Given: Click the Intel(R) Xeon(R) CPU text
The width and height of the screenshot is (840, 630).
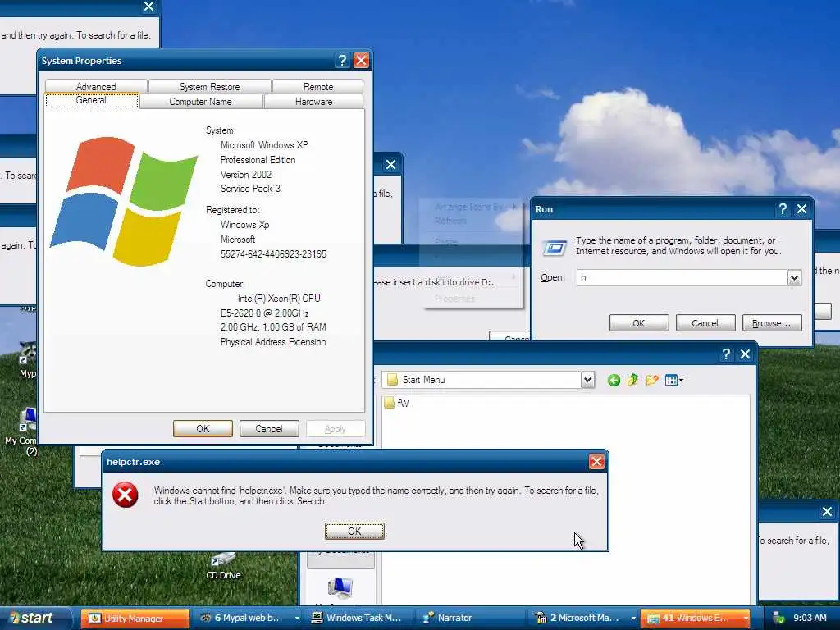Looking at the screenshot, I should click(x=279, y=299).
